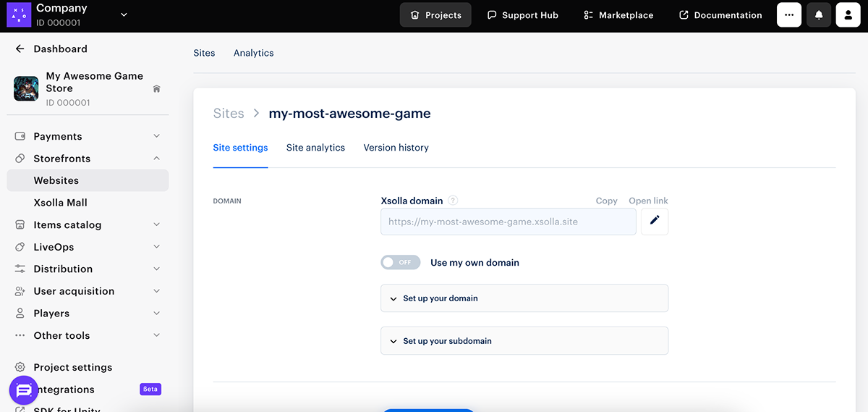Click the Xsolla domain help question icon

coord(453,201)
